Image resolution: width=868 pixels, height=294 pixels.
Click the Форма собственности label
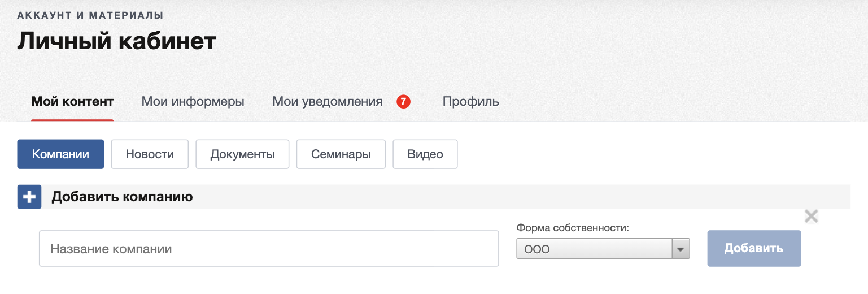coord(573,228)
